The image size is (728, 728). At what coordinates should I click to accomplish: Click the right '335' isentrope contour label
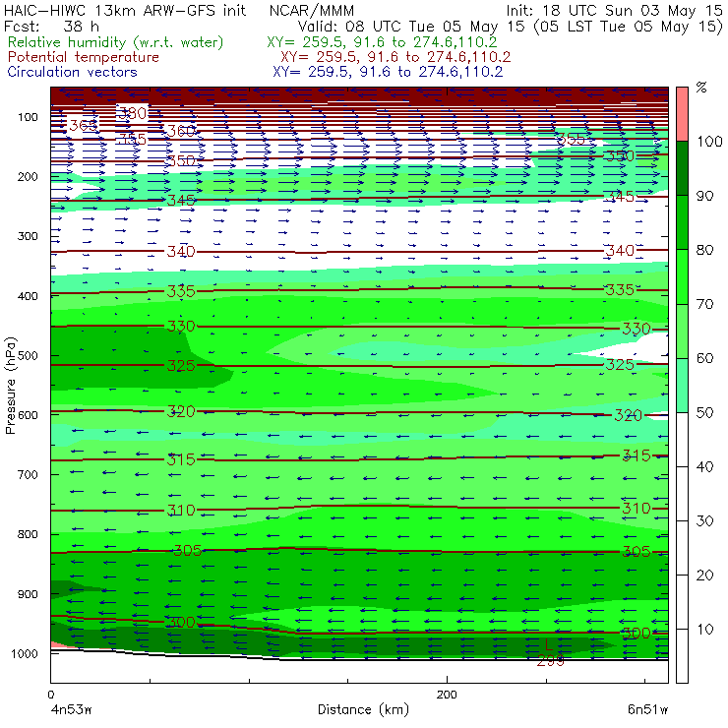point(621,290)
